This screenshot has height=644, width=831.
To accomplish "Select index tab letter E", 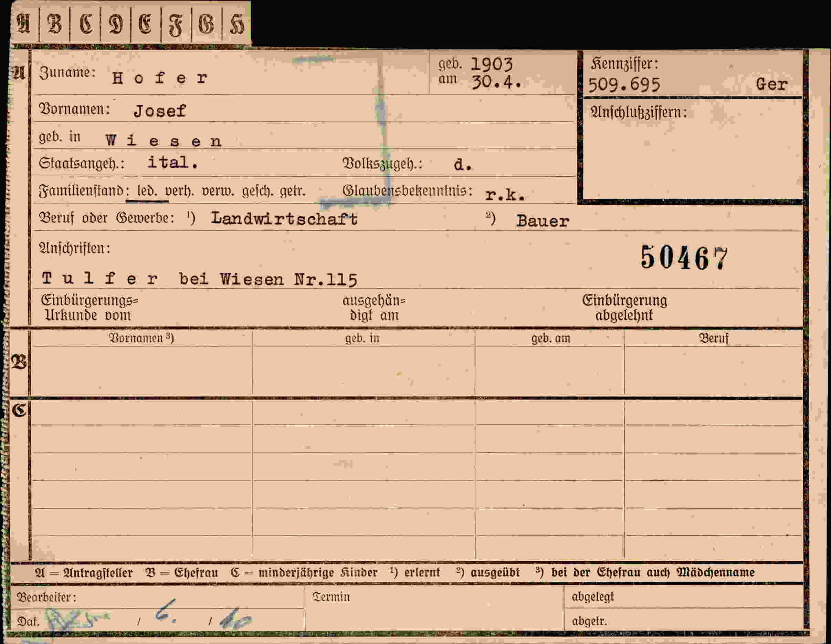I will coord(145,24).
